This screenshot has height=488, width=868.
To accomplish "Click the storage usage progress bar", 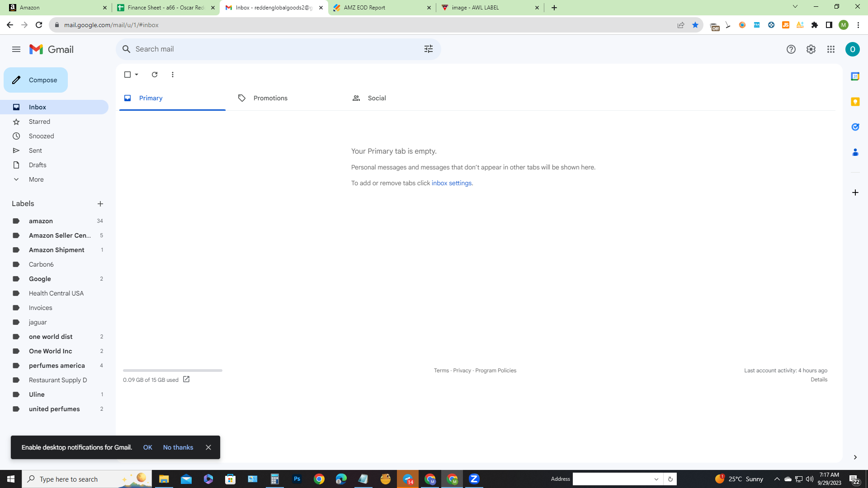I will (x=173, y=371).
